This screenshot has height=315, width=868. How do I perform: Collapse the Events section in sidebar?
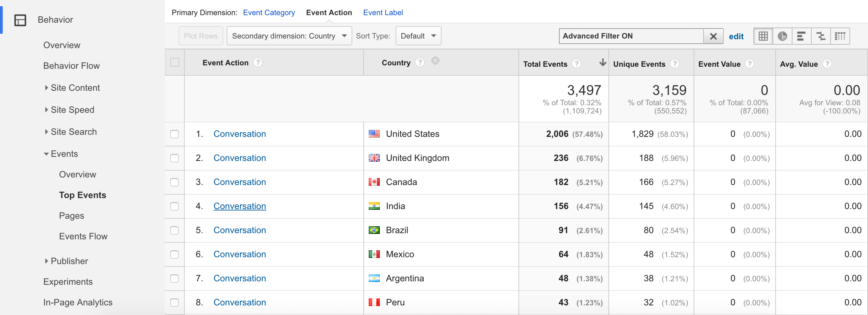[x=46, y=154]
